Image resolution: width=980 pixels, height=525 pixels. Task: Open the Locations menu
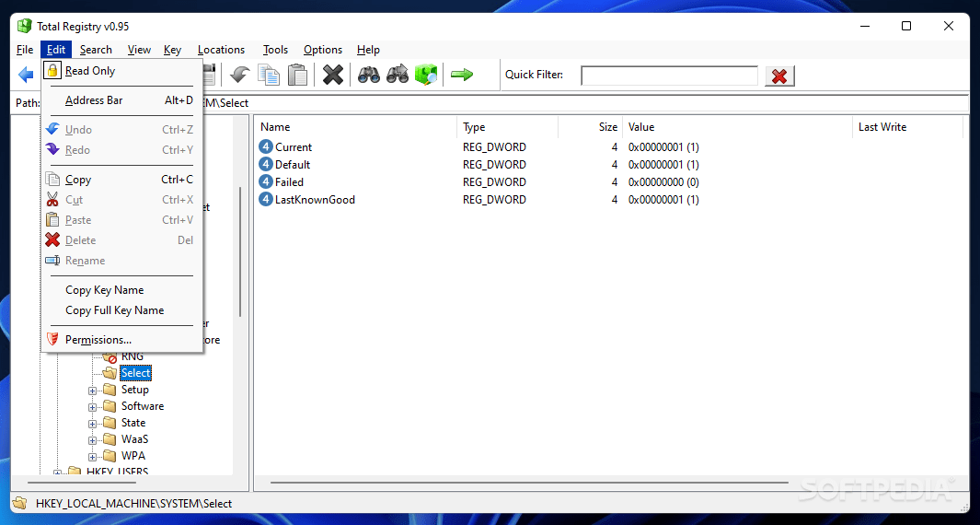[221, 50]
